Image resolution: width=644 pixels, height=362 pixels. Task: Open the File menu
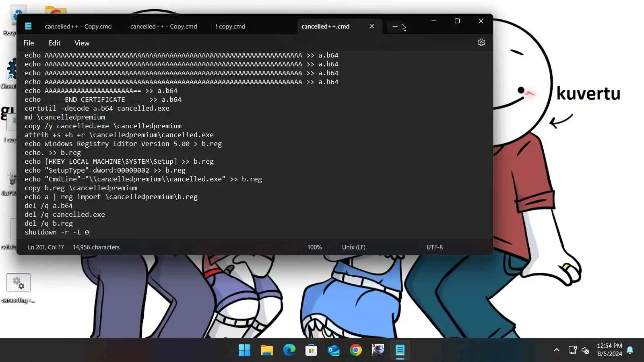point(29,43)
